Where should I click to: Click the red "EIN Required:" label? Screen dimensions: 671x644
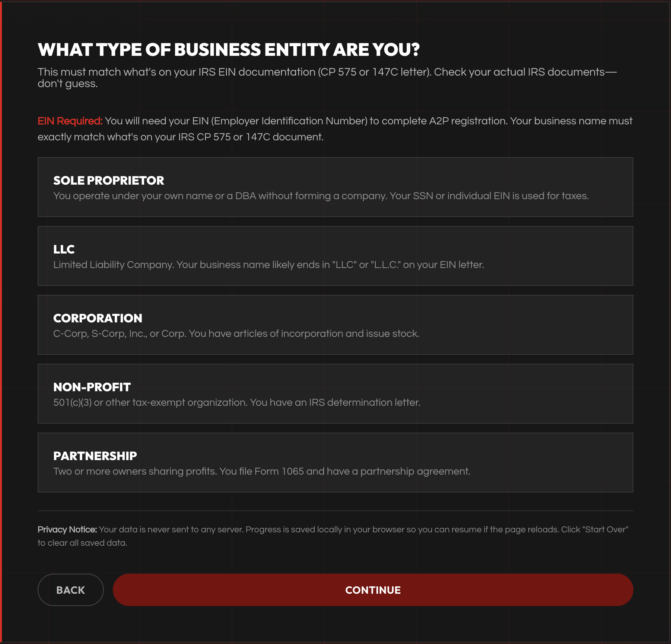click(70, 121)
